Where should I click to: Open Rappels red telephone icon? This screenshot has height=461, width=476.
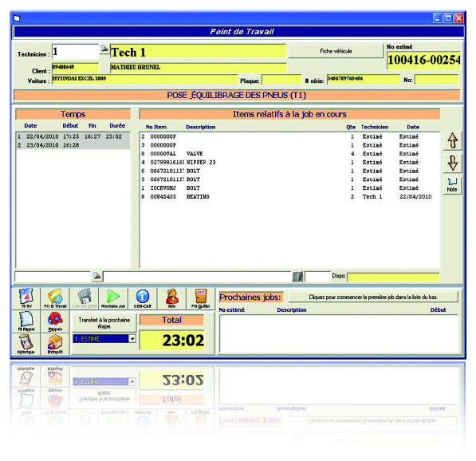coord(55,321)
